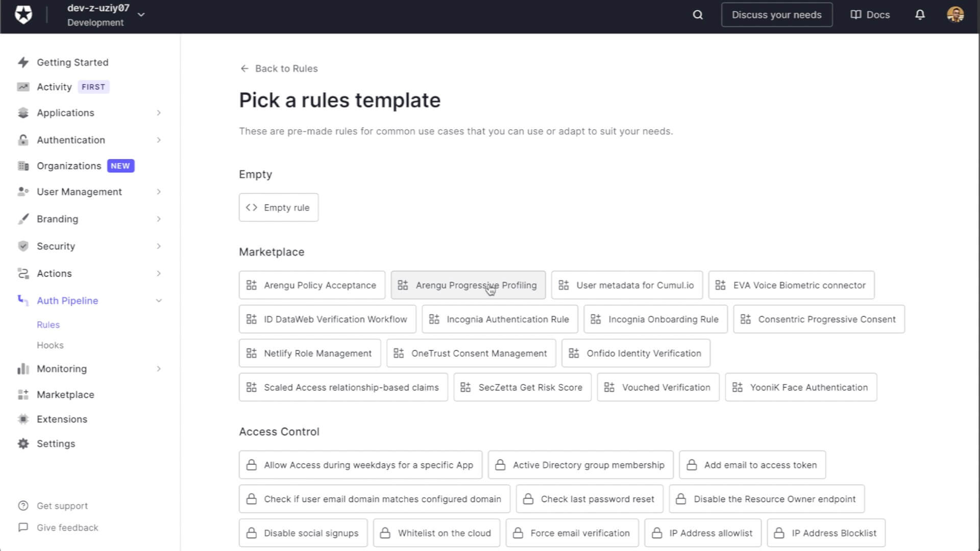Open the Organizations icon in the sidebar
The image size is (980, 551).
[23, 165]
